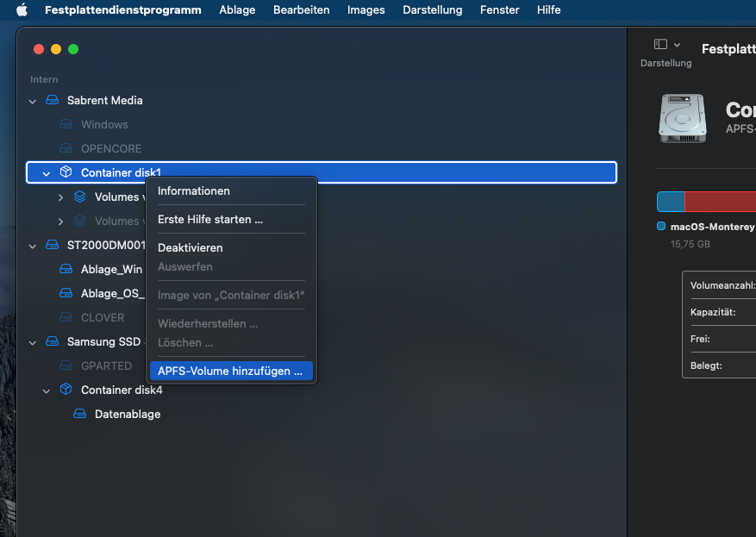Select the GPARTED volume
This screenshot has height=537, width=756.
(x=106, y=365)
